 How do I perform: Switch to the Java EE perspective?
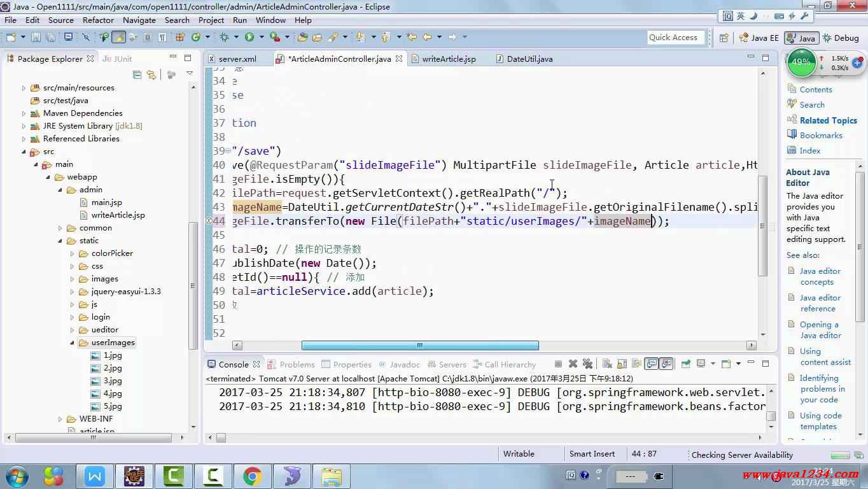pos(759,38)
